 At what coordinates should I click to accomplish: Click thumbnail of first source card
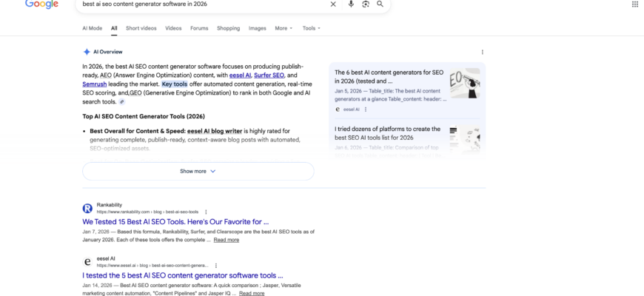[x=465, y=83]
